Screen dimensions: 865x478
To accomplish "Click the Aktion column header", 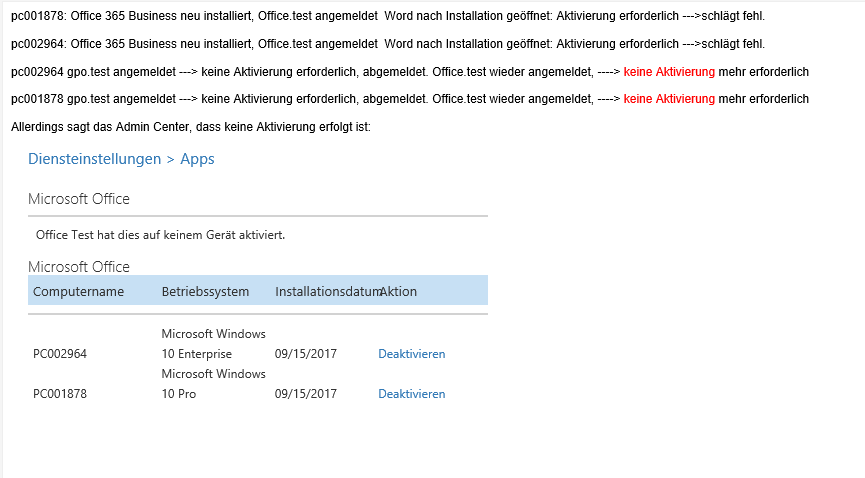I will [x=398, y=291].
